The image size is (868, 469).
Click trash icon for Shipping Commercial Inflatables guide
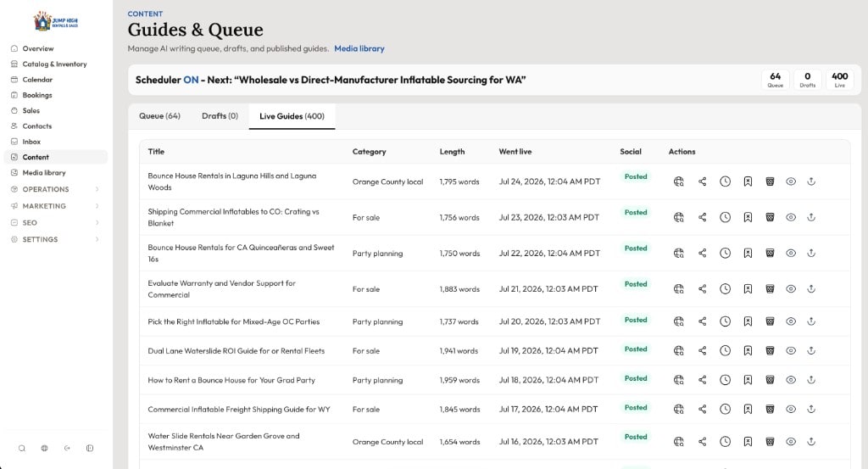pos(770,218)
